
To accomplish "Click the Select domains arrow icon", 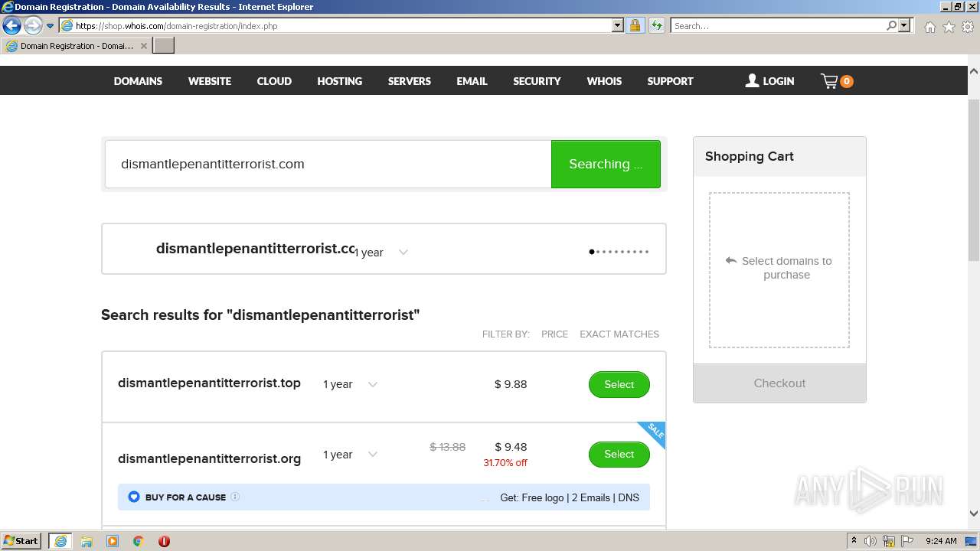I will pos(731,261).
